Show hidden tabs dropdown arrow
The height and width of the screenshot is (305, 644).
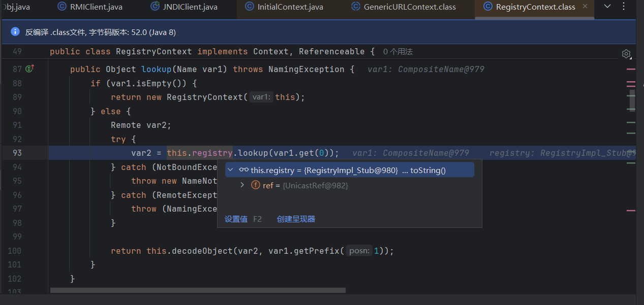pos(607,7)
